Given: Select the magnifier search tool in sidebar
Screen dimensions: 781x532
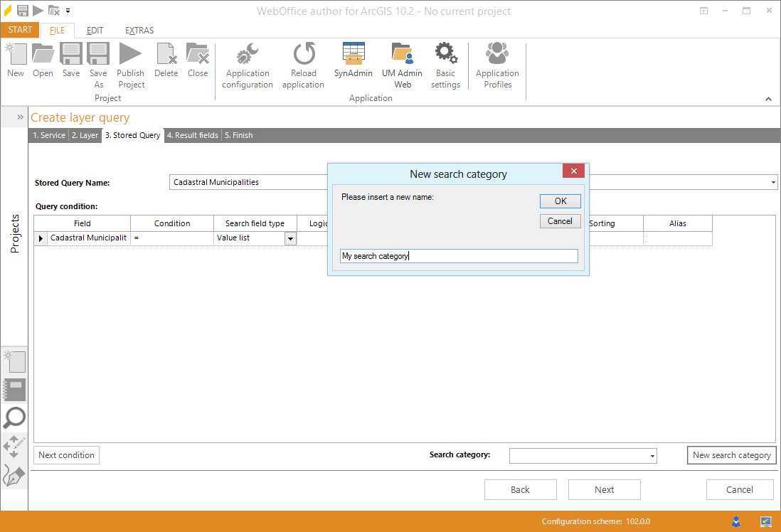Looking at the screenshot, I should (x=14, y=418).
